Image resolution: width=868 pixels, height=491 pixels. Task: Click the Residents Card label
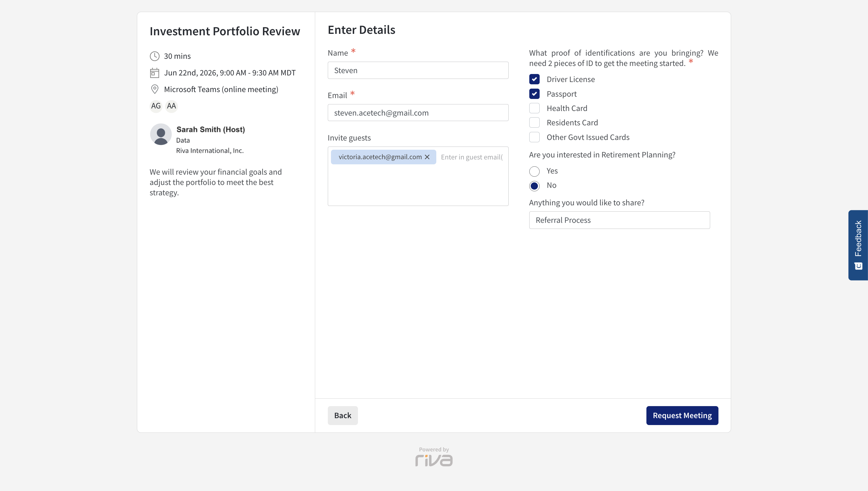(572, 123)
